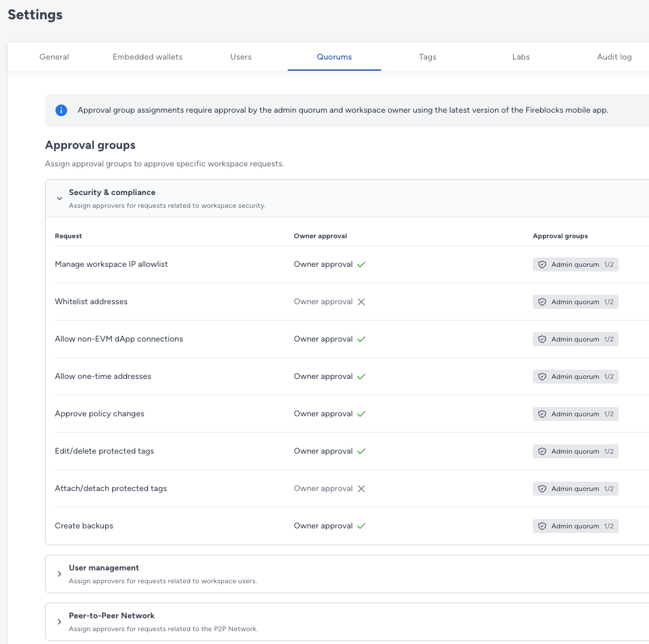
Task: Click shield icon in Edit/delete protected tags row
Action: point(542,451)
